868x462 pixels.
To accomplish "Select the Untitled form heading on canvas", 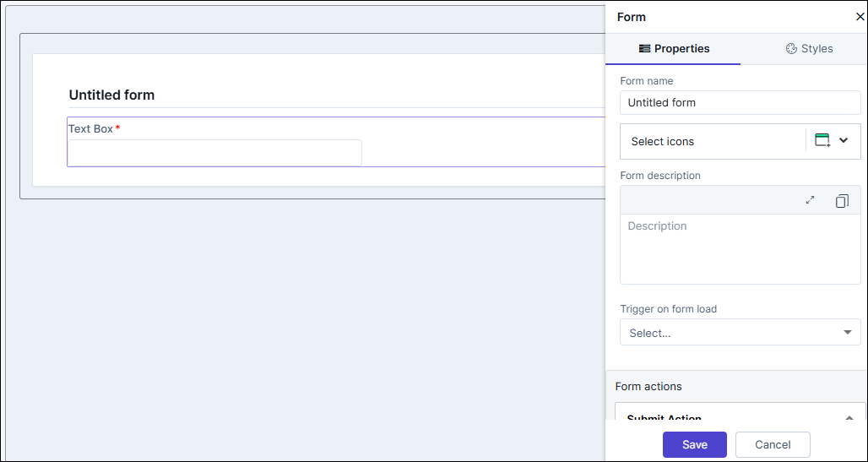I will (x=111, y=95).
